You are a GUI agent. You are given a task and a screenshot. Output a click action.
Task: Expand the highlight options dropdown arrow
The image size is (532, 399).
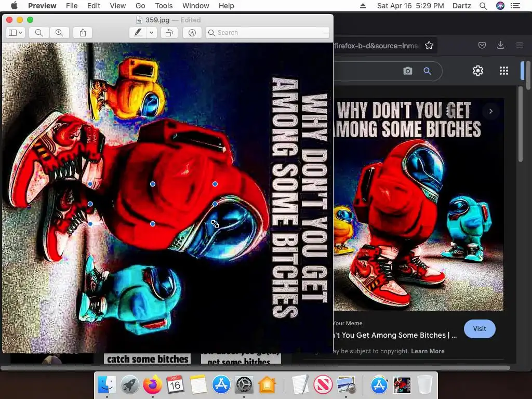tap(151, 33)
